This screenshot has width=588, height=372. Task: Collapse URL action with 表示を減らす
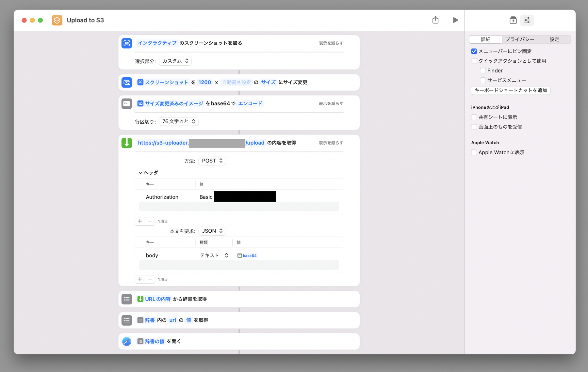(331, 143)
